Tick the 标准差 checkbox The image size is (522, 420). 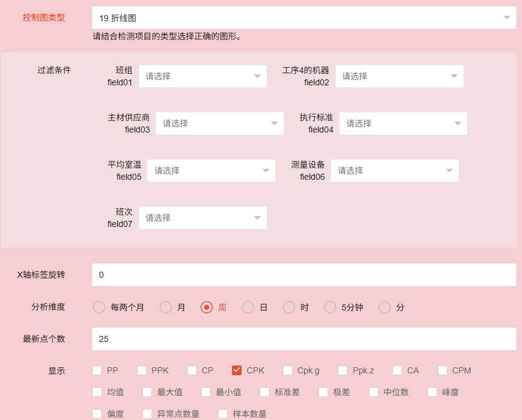265,392
